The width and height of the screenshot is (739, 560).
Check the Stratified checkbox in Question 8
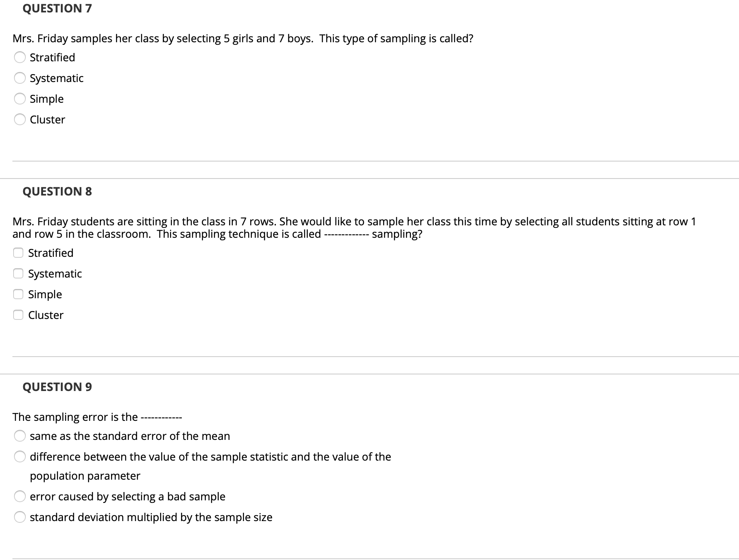[x=18, y=253]
